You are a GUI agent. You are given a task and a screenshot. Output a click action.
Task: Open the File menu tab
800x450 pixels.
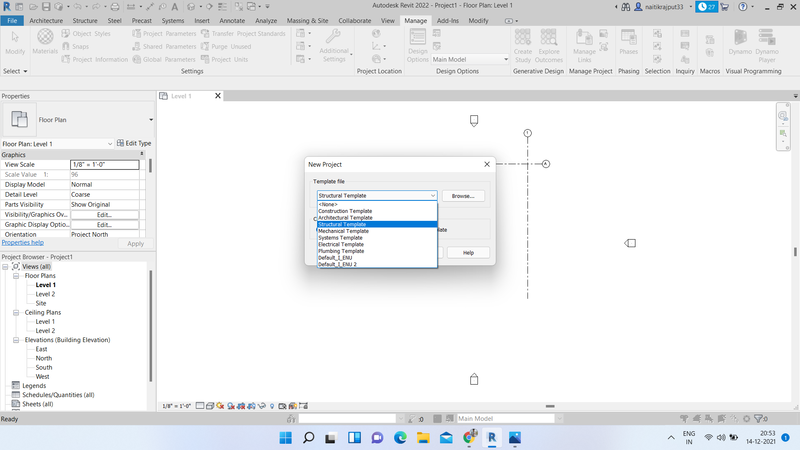click(x=12, y=20)
